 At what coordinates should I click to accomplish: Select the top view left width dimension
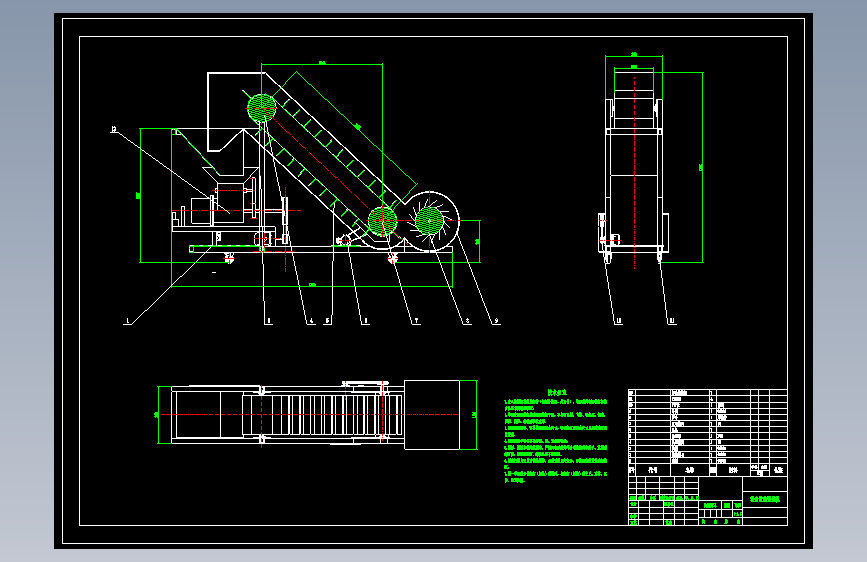[156, 415]
